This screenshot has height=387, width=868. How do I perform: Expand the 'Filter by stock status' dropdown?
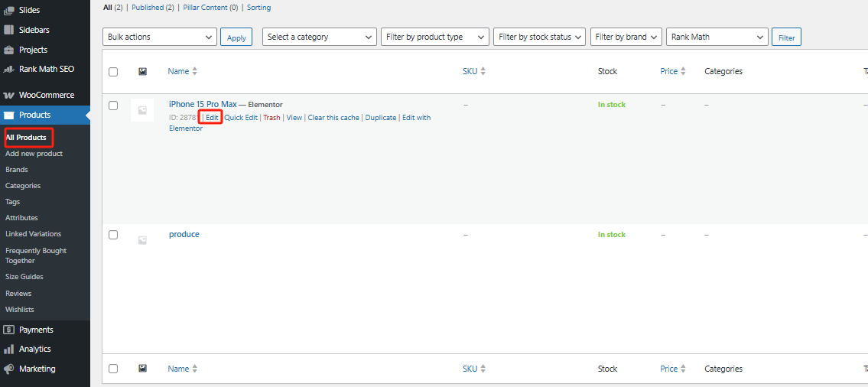[539, 37]
